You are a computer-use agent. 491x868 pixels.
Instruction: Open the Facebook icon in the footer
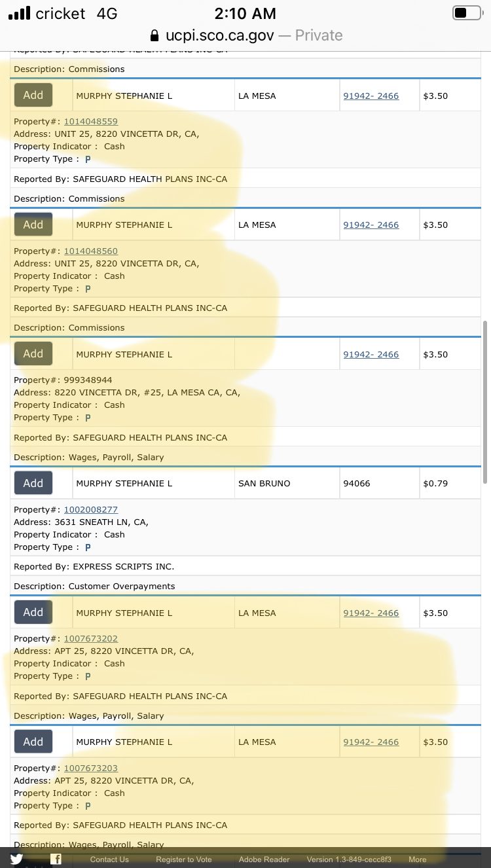pos(56,859)
